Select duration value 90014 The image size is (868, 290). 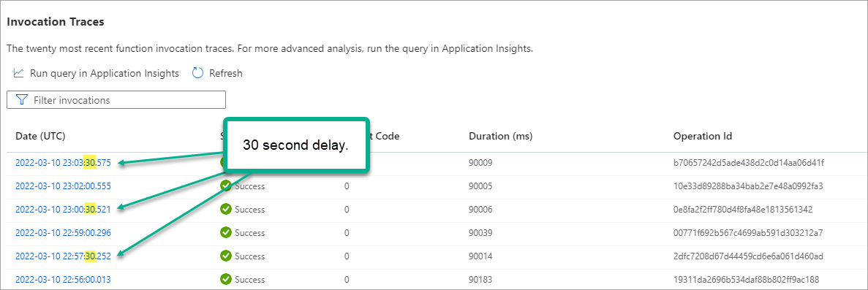tap(480, 256)
